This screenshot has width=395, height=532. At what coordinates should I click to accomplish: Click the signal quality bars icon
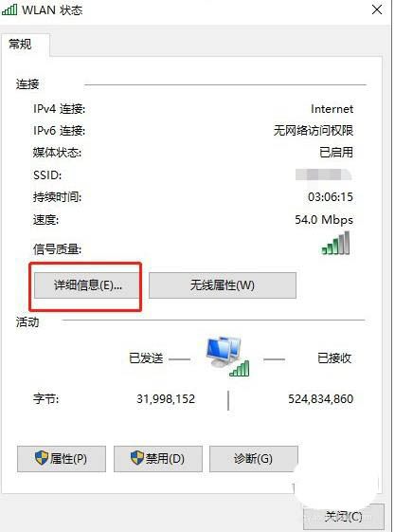pyautogui.click(x=335, y=243)
